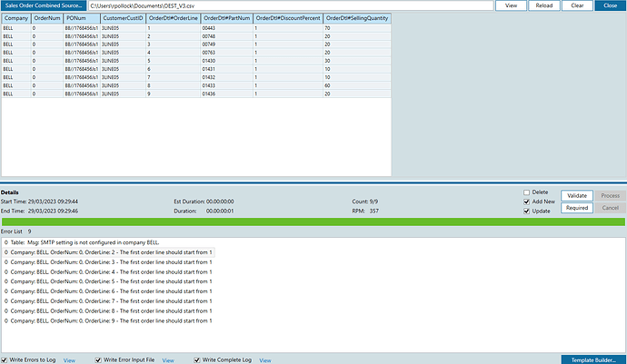Image resolution: width=627 pixels, height=364 pixels.
Task: Toggle the Delete checkbox
Action: tap(527, 192)
